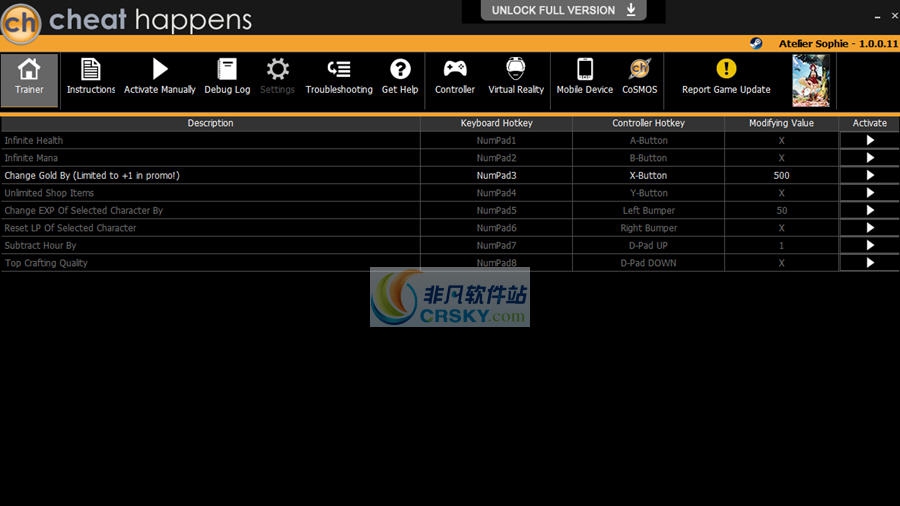Click the A-Button controller hotkey cell
The height and width of the screenshot is (506, 900).
pos(649,141)
